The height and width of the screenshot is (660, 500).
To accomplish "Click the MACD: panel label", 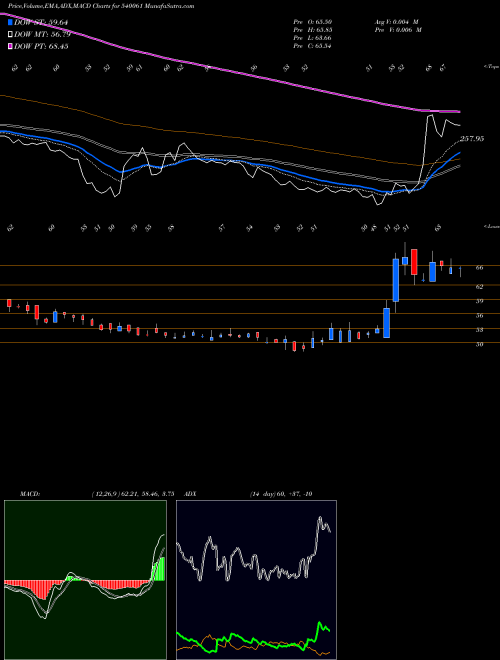I will tap(29, 494).
